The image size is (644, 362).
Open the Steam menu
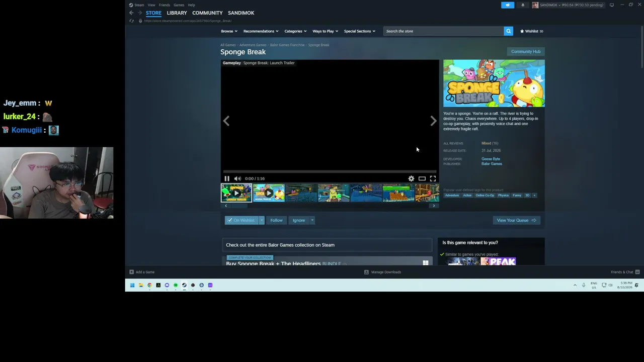pos(139,5)
